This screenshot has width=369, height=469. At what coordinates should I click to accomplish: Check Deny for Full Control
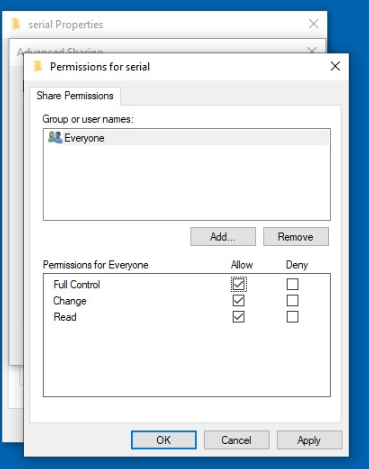pos(292,284)
